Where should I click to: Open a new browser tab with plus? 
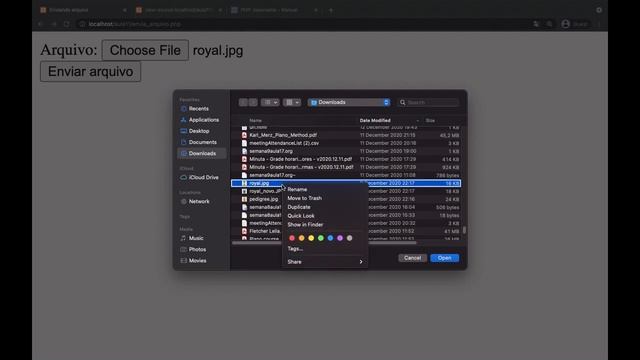click(331, 10)
